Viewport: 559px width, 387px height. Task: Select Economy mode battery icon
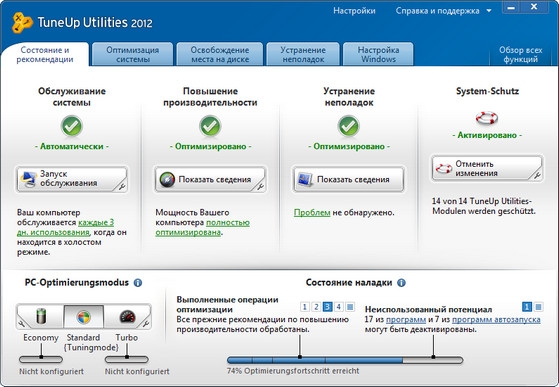tap(41, 316)
